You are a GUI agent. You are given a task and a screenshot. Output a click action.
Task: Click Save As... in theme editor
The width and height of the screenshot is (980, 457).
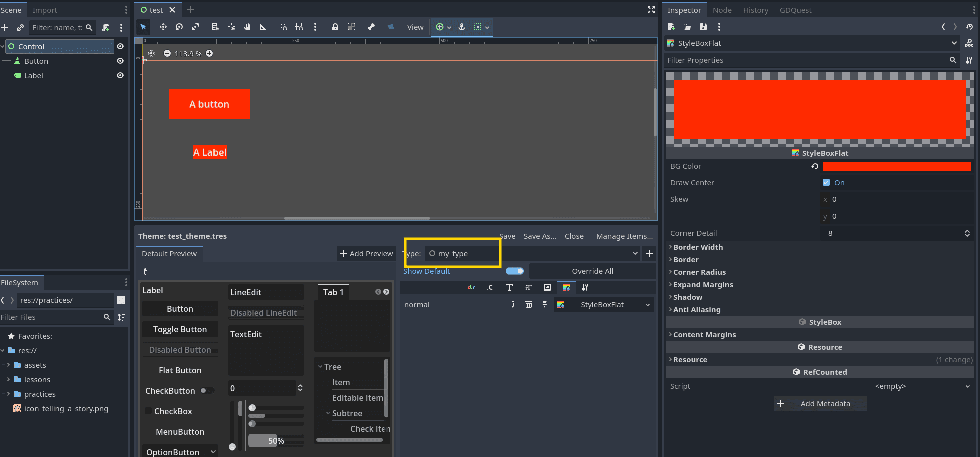[x=540, y=236]
